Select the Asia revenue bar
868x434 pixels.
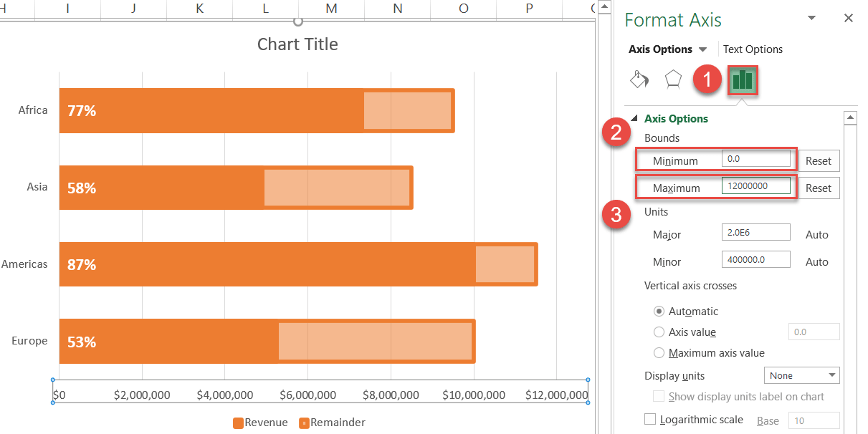click(x=162, y=188)
